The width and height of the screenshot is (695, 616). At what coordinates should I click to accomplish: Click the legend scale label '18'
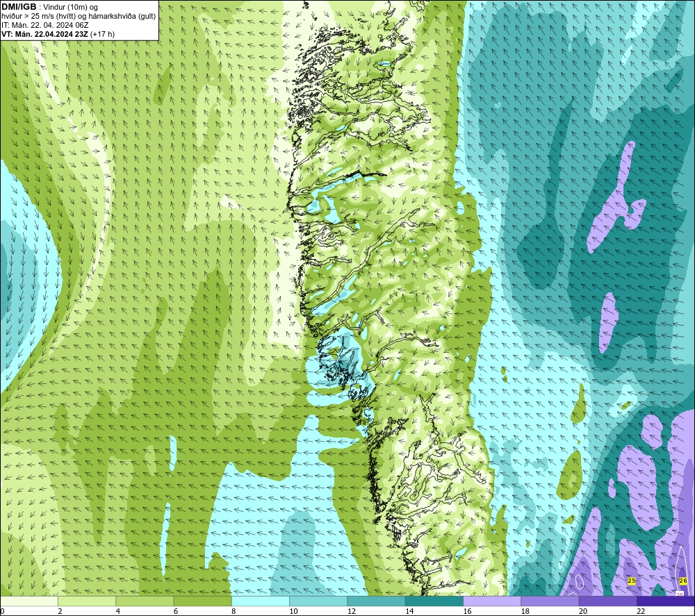(x=525, y=611)
